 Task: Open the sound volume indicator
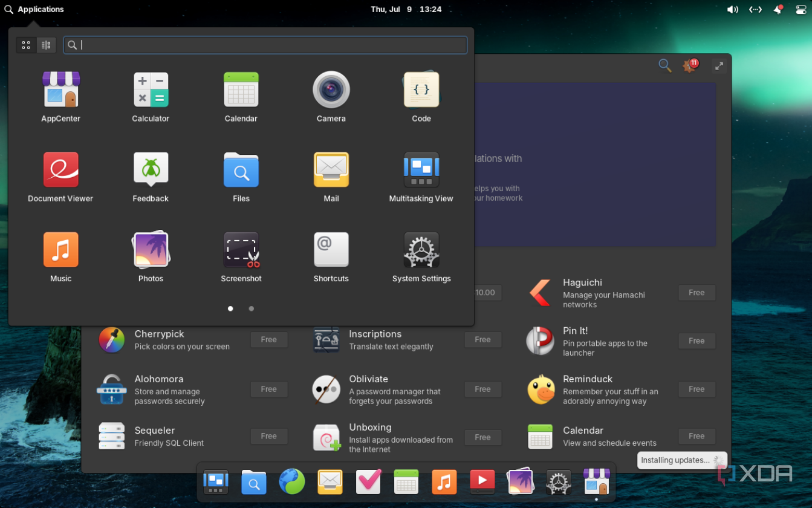pos(732,9)
